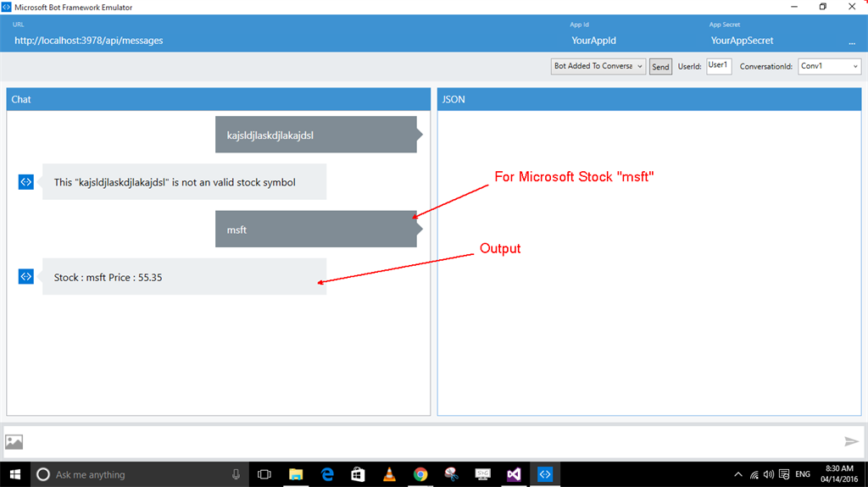
Task: Open Visual Studio from the taskbar
Action: pos(514,474)
